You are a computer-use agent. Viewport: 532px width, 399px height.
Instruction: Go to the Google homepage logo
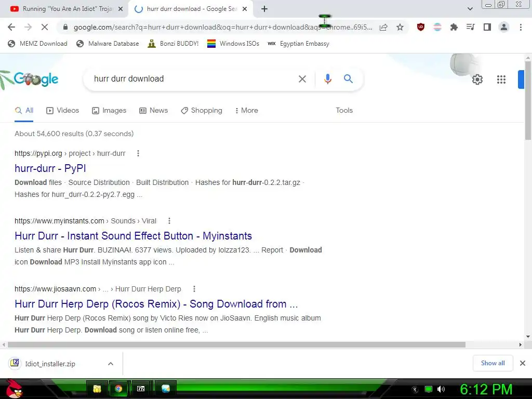(x=36, y=79)
